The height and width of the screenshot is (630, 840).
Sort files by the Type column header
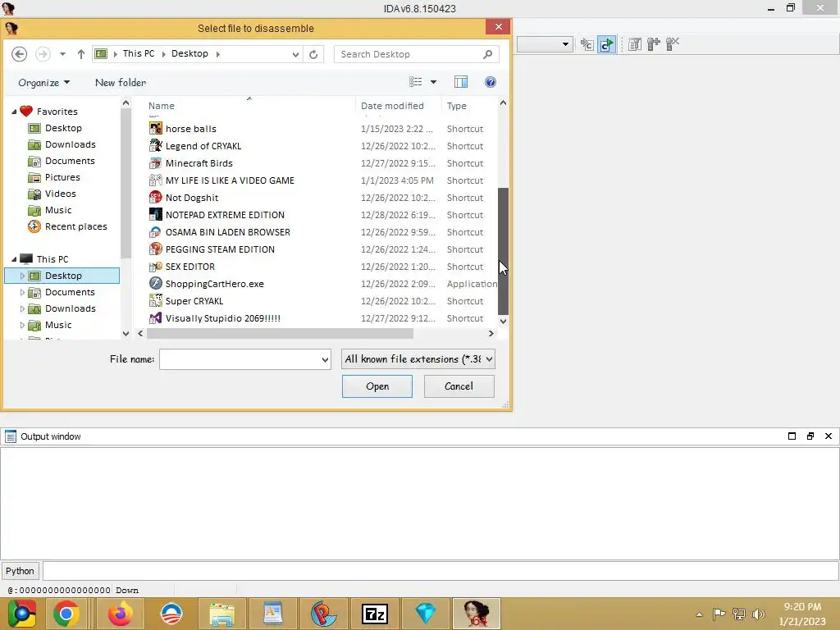[x=469, y=106]
